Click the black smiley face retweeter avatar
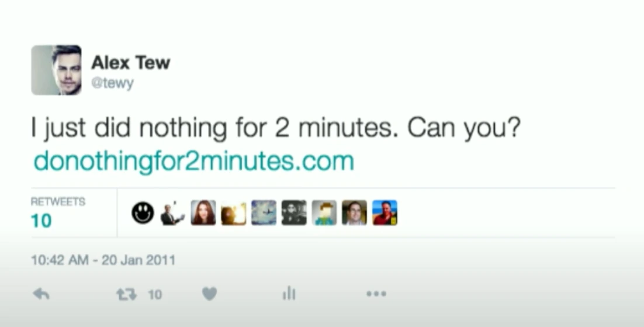 click(143, 213)
